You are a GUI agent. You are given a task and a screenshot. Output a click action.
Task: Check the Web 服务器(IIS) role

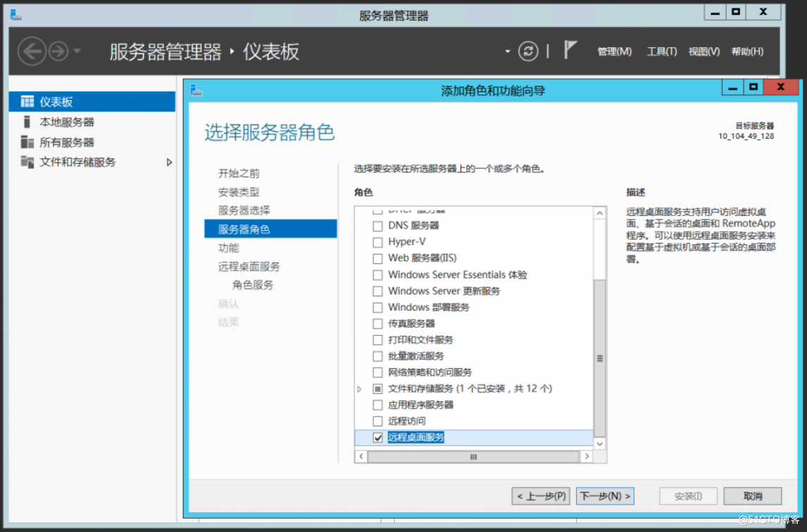pyautogui.click(x=378, y=258)
